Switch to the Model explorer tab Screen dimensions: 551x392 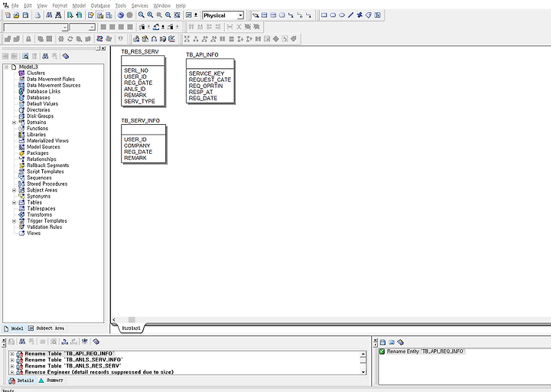(14, 328)
